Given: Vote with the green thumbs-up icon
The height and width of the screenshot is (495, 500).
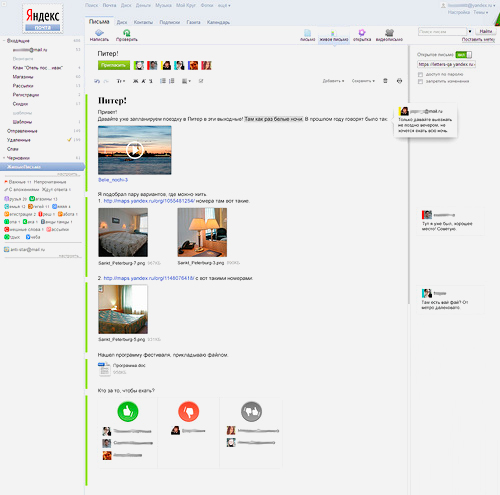Looking at the screenshot, I should click(x=128, y=412).
